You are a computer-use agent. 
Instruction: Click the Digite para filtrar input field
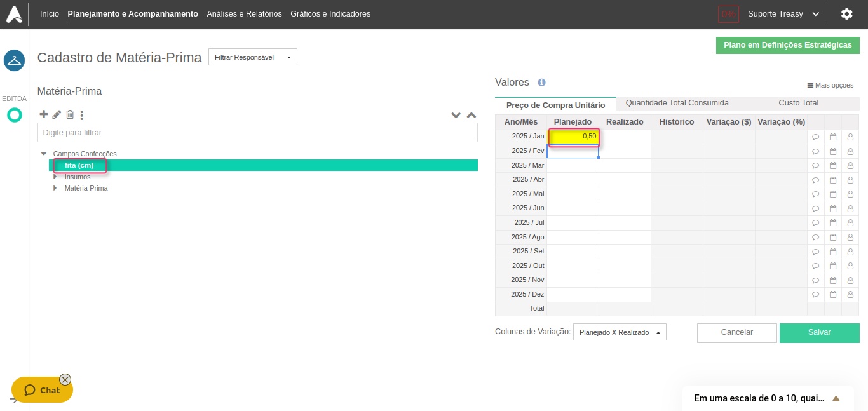257,133
